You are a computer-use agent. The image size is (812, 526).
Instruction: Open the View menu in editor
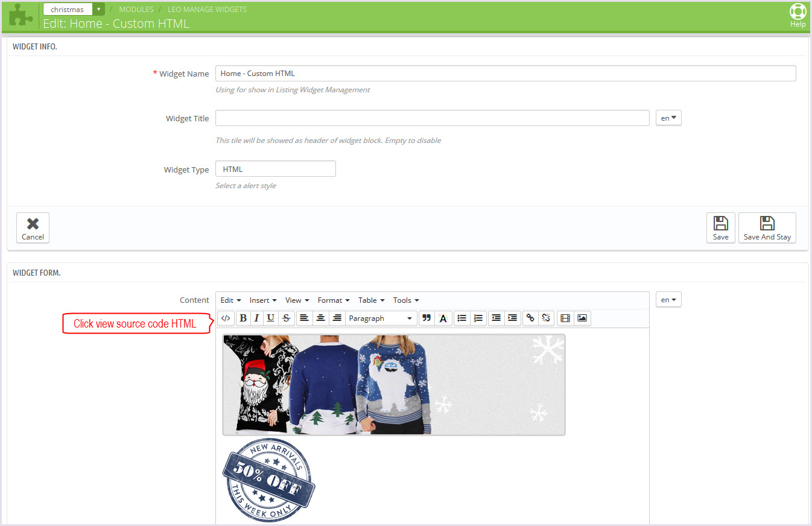(297, 300)
